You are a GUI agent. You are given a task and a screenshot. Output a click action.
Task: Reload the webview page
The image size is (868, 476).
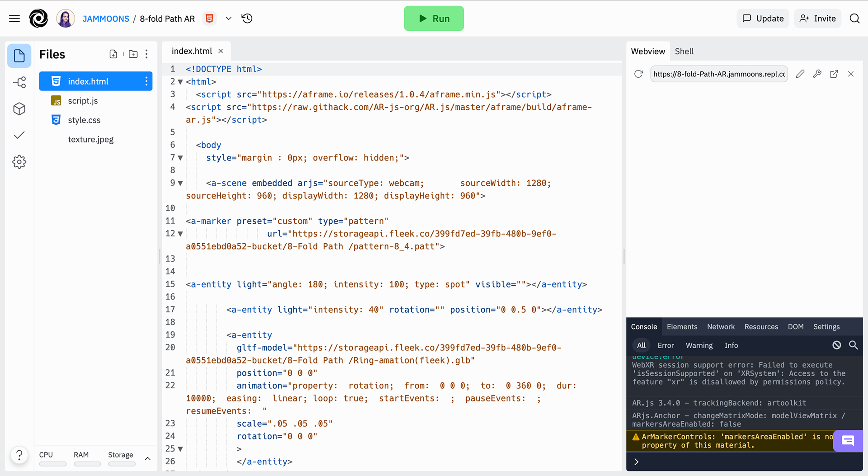(638, 74)
